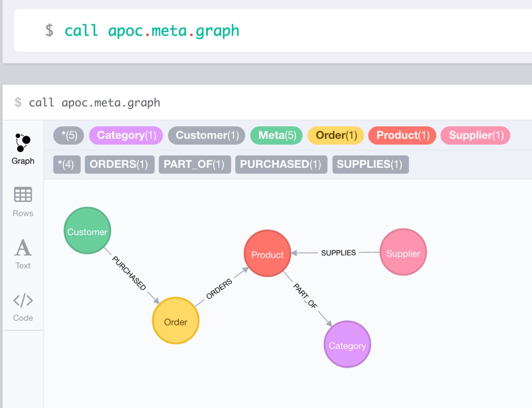Click the purple Category node
The width and height of the screenshot is (532, 408).
click(347, 345)
